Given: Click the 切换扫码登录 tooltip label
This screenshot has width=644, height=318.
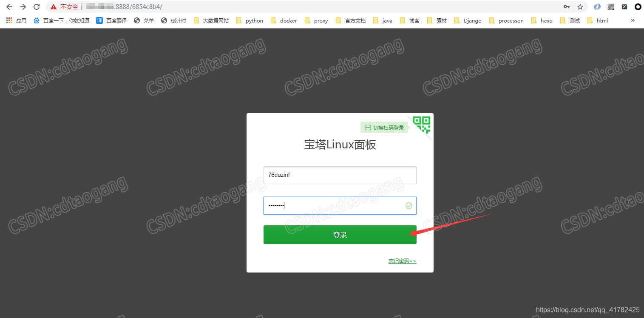Looking at the screenshot, I should click(384, 128).
